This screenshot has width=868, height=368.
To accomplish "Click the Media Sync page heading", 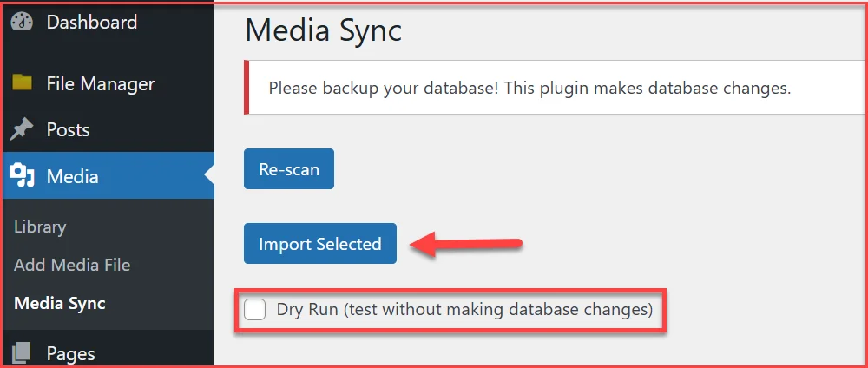I will pos(323,30).
